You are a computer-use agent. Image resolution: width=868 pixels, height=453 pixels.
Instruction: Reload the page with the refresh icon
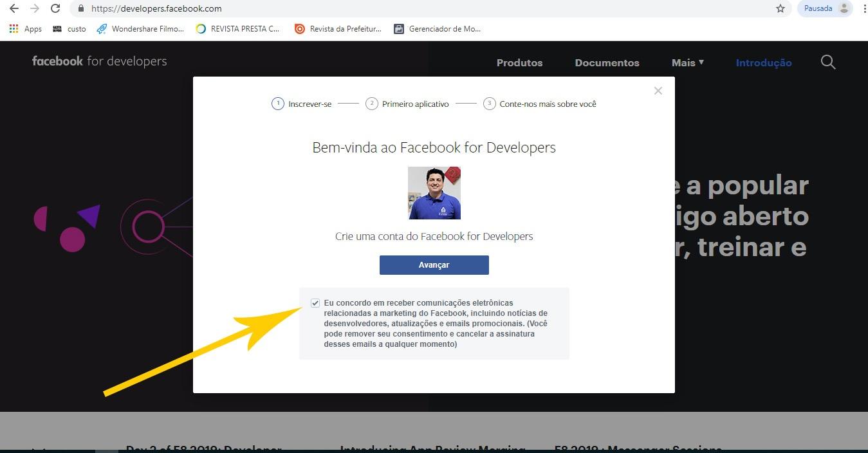tap(55, 8)
